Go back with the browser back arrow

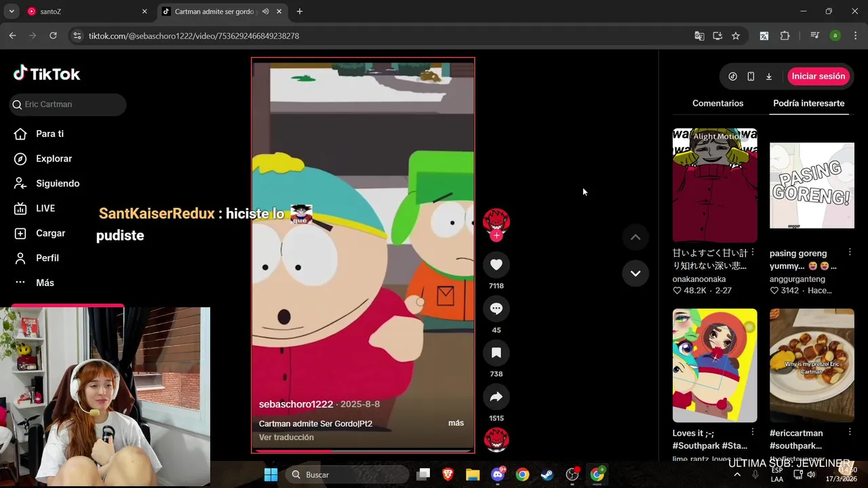[12, 36]
